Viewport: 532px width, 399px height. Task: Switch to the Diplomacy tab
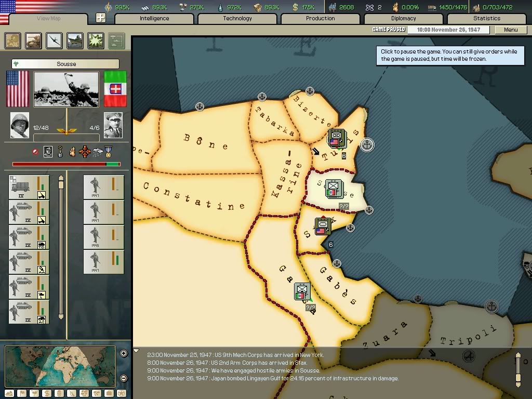point(403,18)
